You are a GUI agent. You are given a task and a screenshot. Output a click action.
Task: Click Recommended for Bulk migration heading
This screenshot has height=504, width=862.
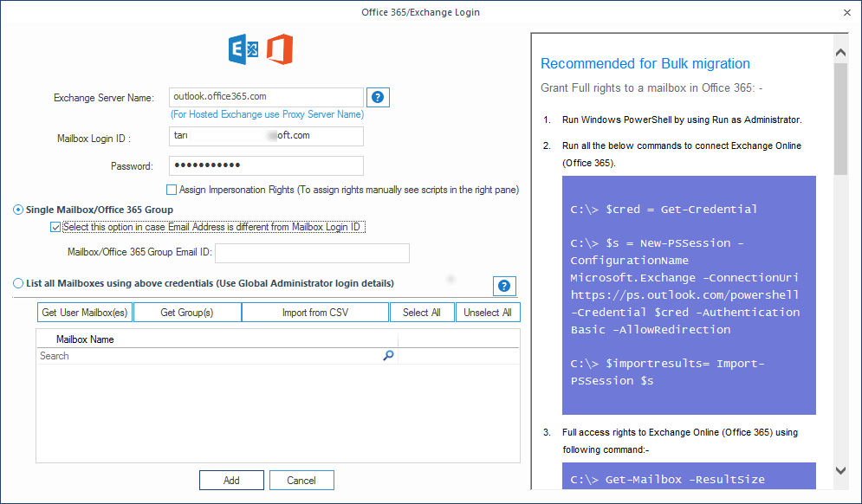[x=645, y=63]
